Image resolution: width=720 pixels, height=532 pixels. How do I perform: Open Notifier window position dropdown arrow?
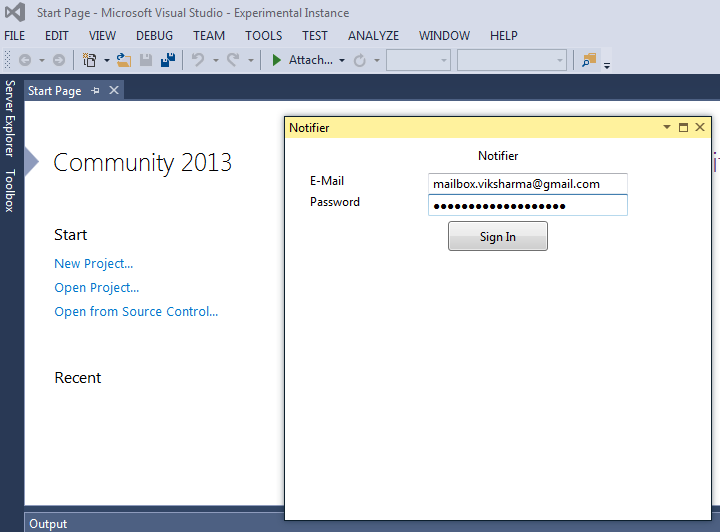click(667, 127)
